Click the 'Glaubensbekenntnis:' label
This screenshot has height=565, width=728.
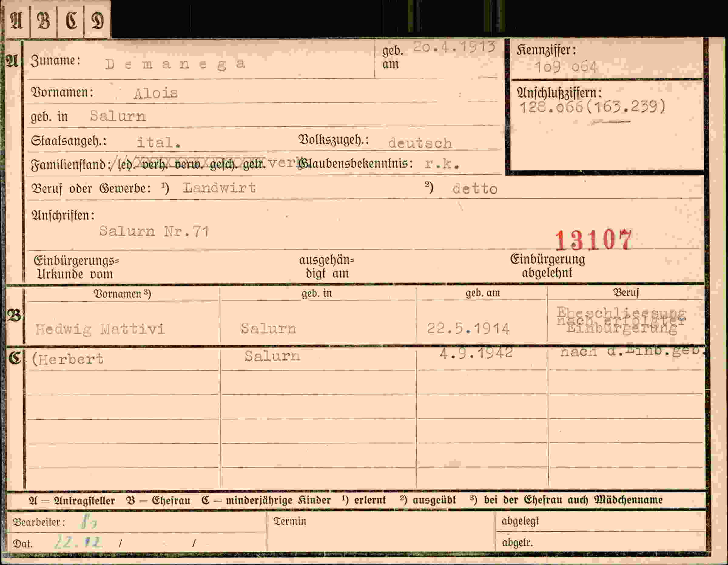click(x=356, y=164)
